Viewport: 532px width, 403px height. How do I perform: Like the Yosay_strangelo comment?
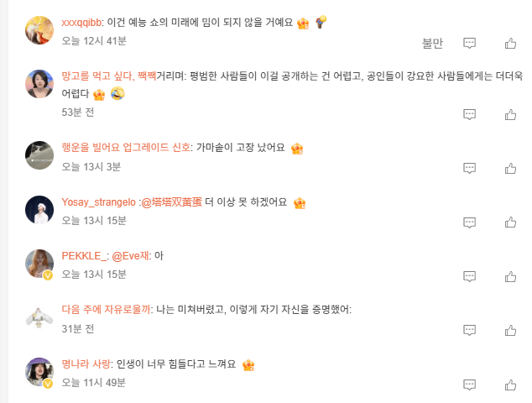coord(510,222)
